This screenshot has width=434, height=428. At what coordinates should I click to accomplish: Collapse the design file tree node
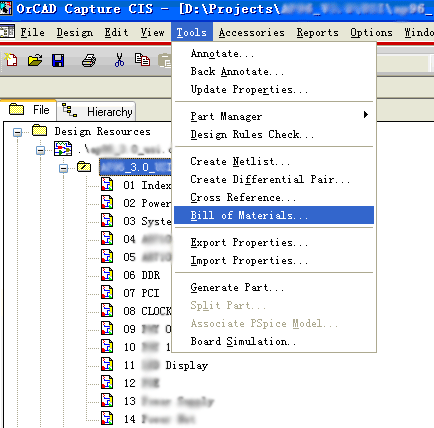coord(40,150)
